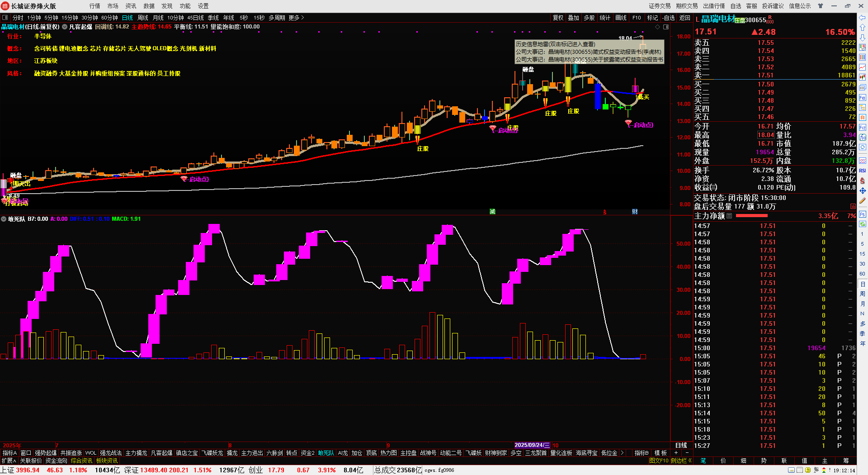Switch to the 资金流向 tab

56,461
